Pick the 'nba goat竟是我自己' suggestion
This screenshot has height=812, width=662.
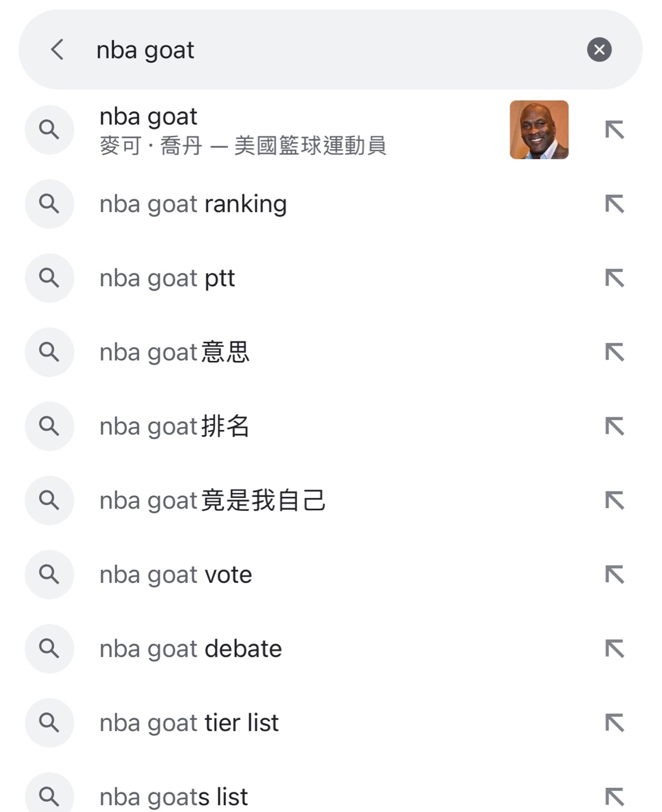[x=213, y=501]
